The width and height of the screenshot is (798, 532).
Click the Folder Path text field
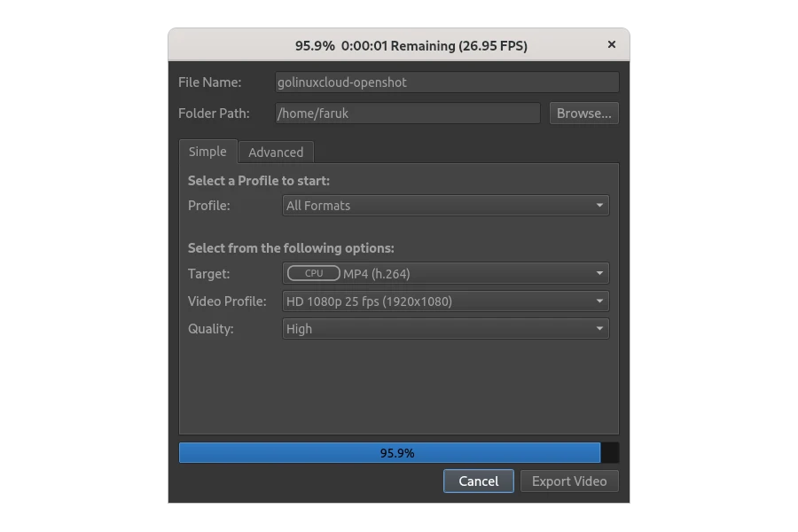407,113
